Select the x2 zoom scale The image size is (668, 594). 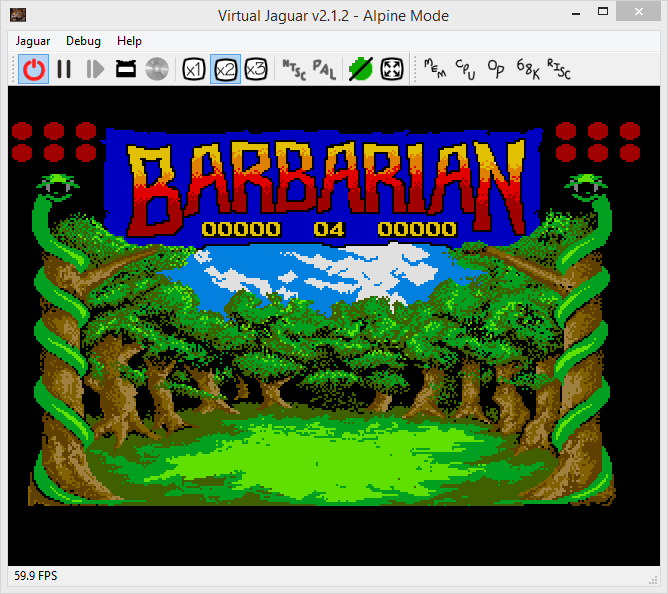tap(225, 69)
